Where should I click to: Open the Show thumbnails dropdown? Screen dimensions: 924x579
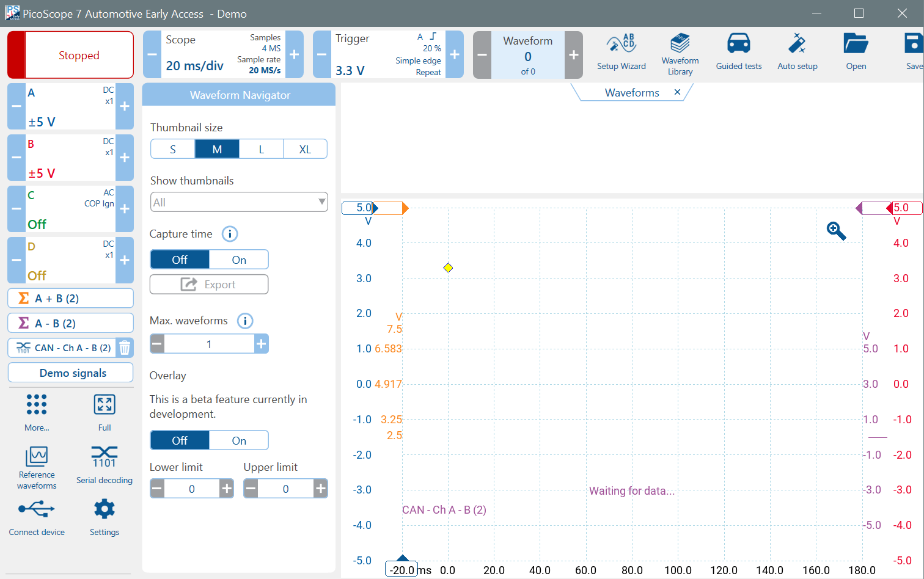(x=239, y=202)
